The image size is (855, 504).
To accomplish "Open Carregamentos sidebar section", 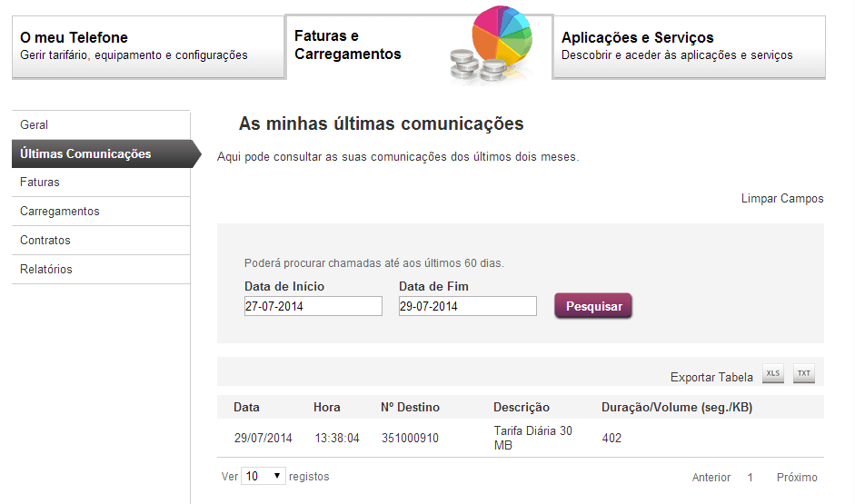I will point(60,212).
